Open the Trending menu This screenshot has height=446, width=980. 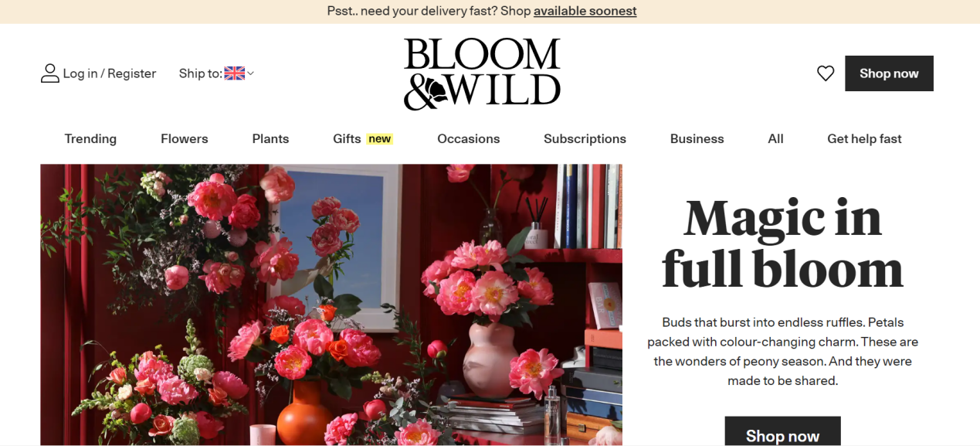pyautogui.click(x=90, y=139)
